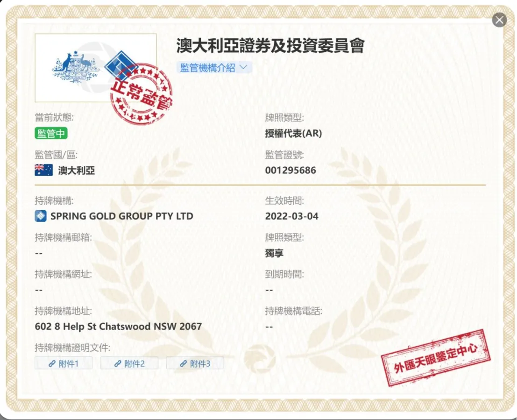
Task: Click the 監管證號 label
Action: [284, 155]
